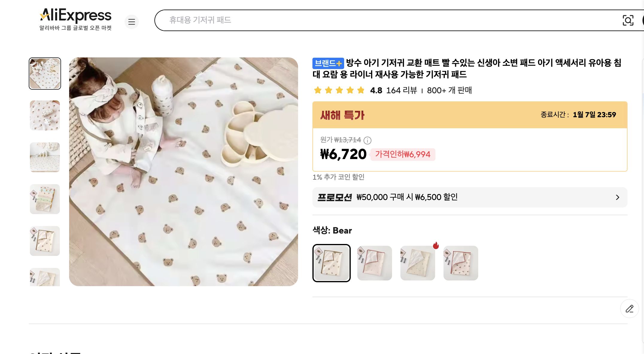Viewport: 644px width, 354px height.
Task: Click the fire icon on the hot variant
Action: 437,246
